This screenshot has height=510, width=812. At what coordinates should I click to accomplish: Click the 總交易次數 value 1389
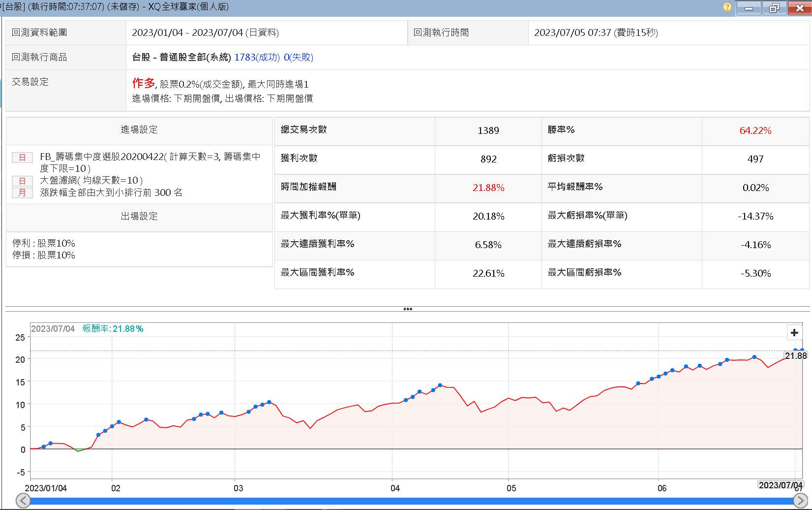(x=488, y=130)
